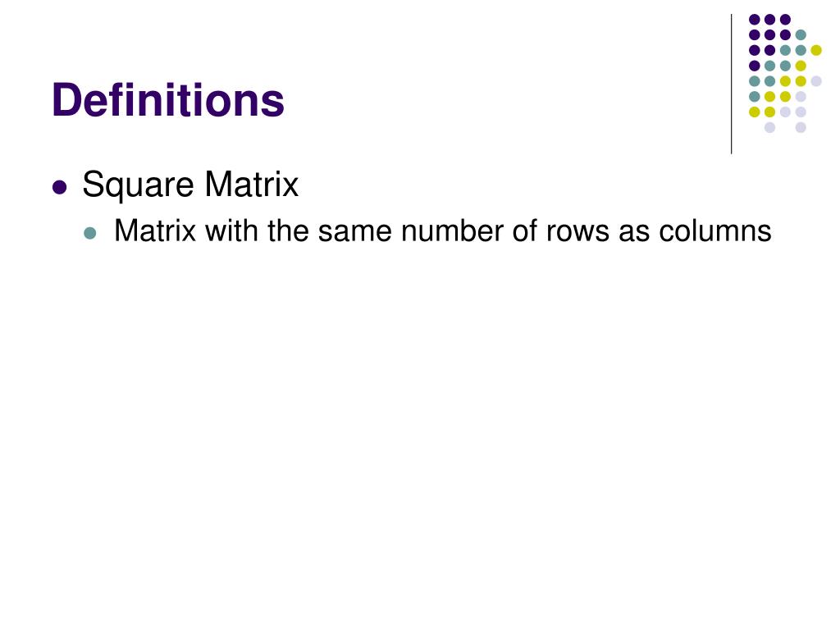Click the only lavender dot in sixth dot row
The width and height of the screenshot is (840, 630).
tap(801, 97)
